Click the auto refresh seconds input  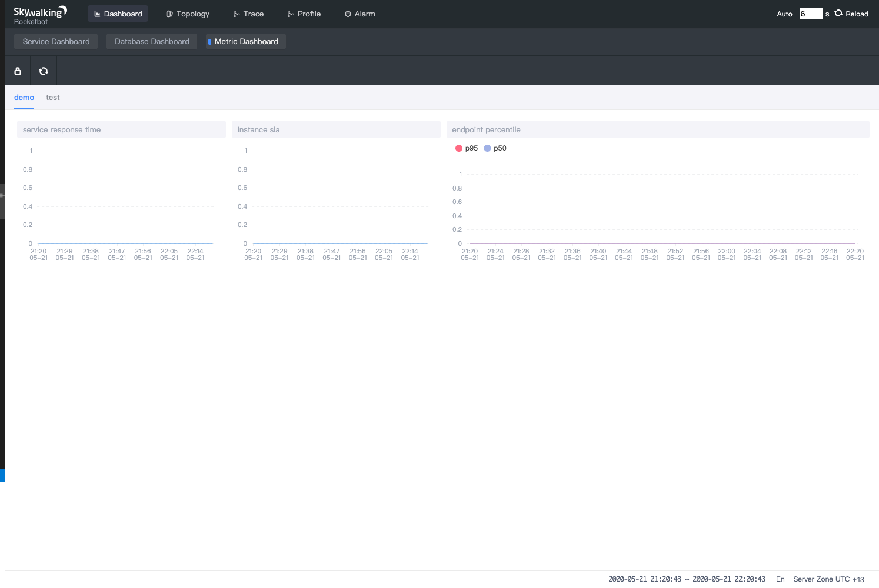click(811, 14)
